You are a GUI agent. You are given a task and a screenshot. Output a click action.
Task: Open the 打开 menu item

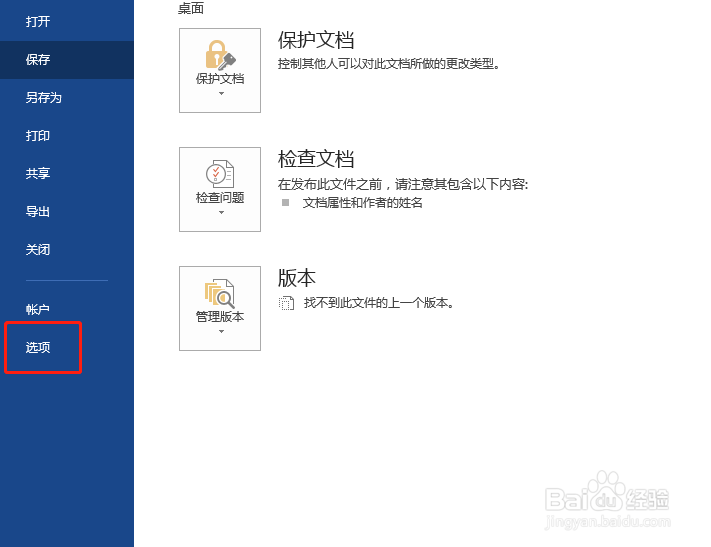(67, 21)
